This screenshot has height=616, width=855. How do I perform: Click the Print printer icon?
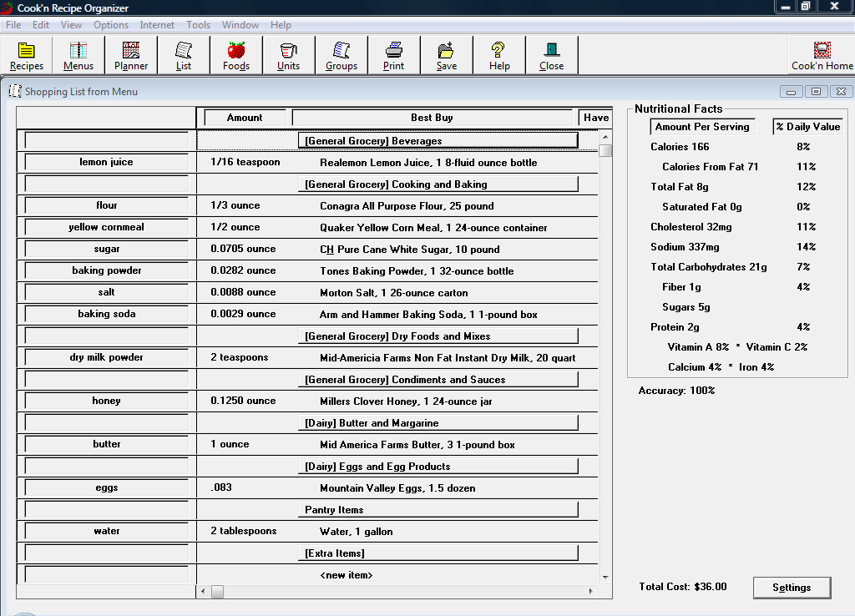coord(394,56)
